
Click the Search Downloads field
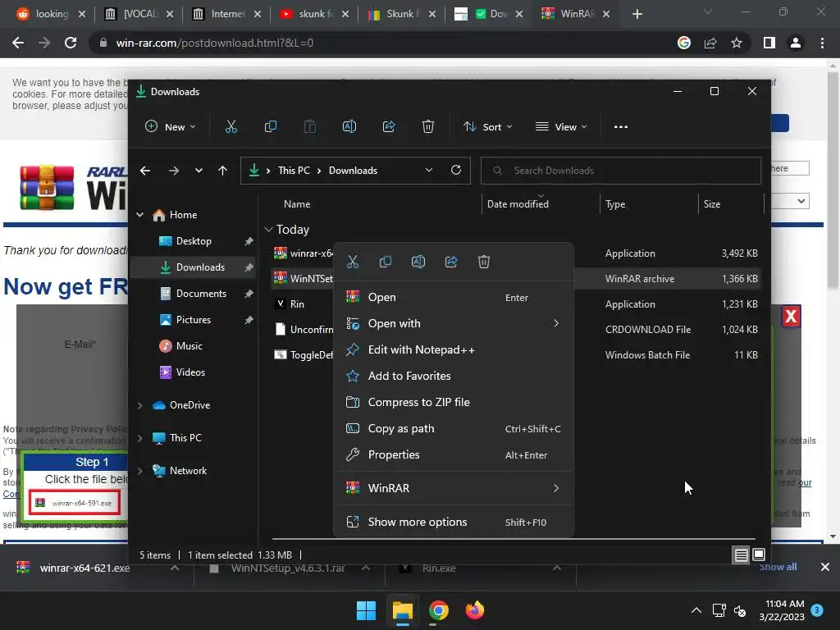pos(621,171)
